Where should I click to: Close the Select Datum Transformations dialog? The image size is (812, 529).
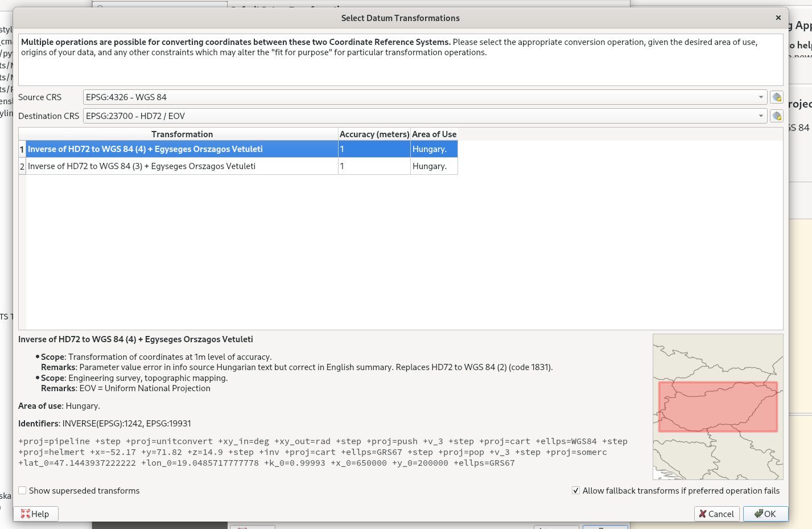click(778, 18)
